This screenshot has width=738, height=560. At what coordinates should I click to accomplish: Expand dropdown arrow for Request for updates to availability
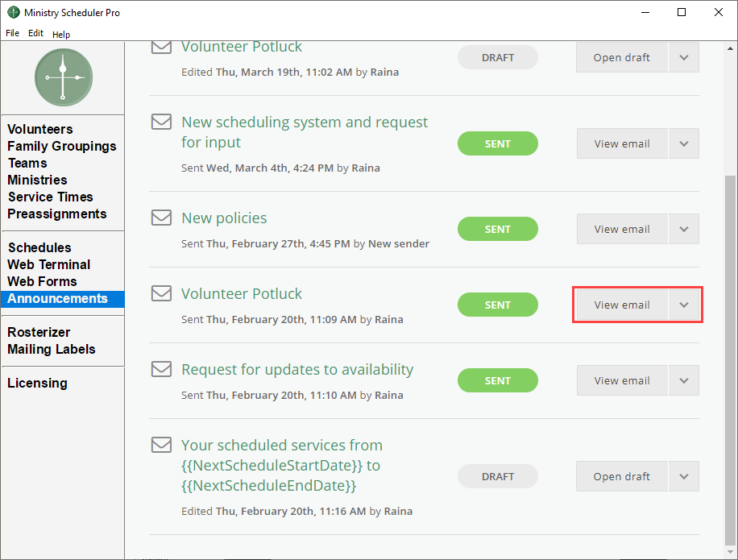click(x=684, y=381)
